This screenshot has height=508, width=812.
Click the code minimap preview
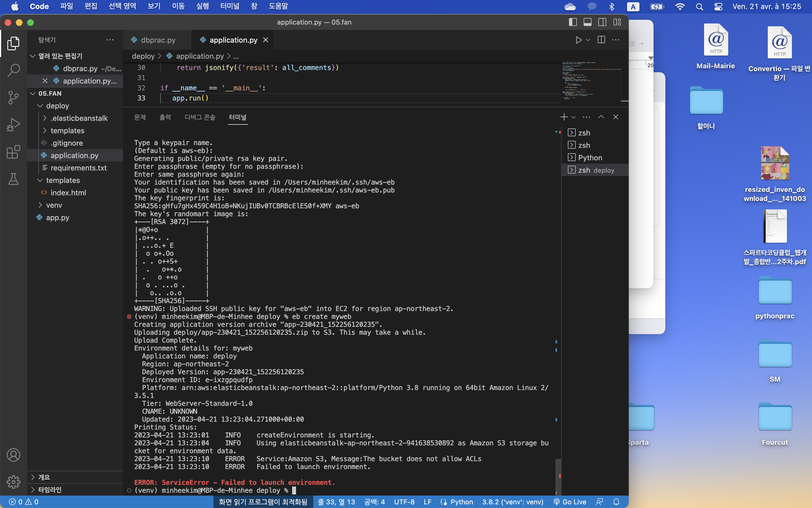coord(591,81)
